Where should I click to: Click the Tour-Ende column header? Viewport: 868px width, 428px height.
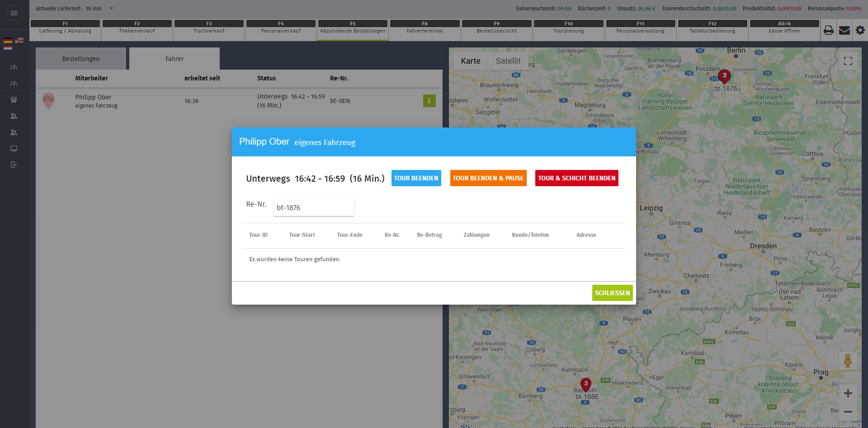pos(349,235)
